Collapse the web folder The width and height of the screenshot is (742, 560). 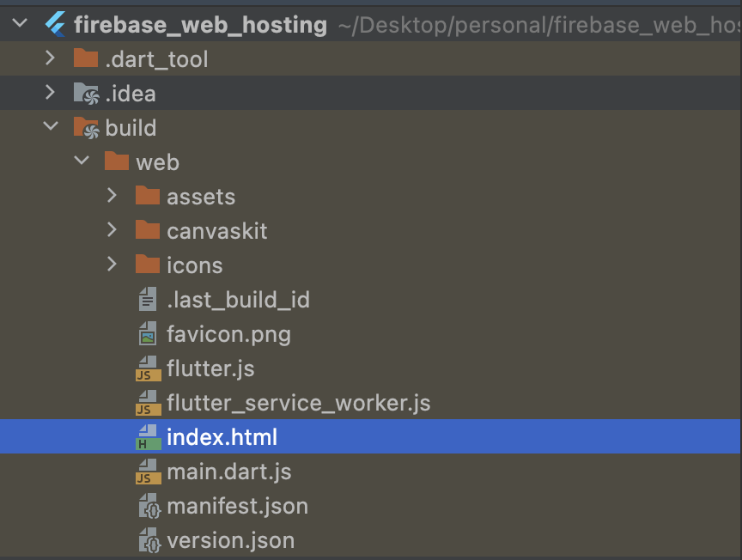pyautogui.click(x=82, y=161)
